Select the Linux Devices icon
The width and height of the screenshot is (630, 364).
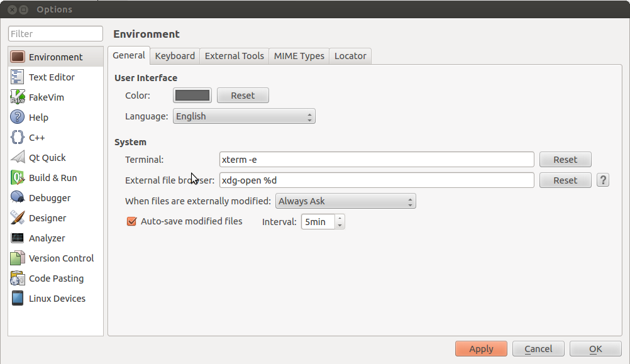17,298
